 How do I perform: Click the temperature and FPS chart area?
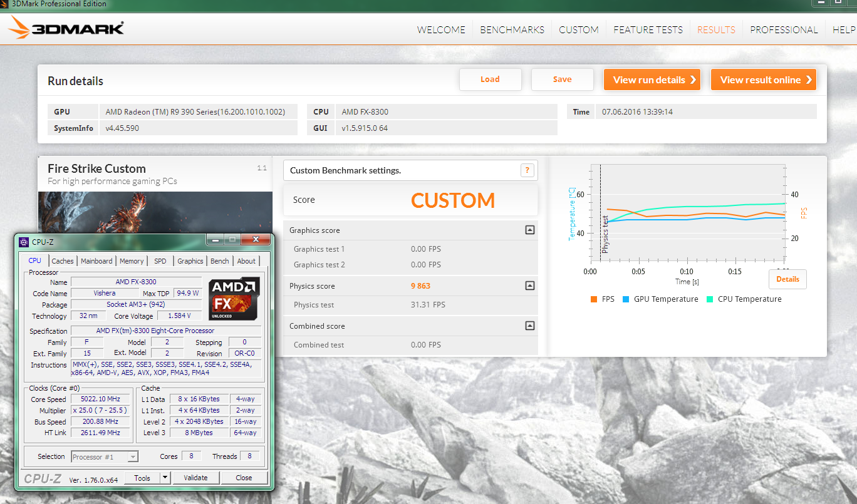pos(687,213)
